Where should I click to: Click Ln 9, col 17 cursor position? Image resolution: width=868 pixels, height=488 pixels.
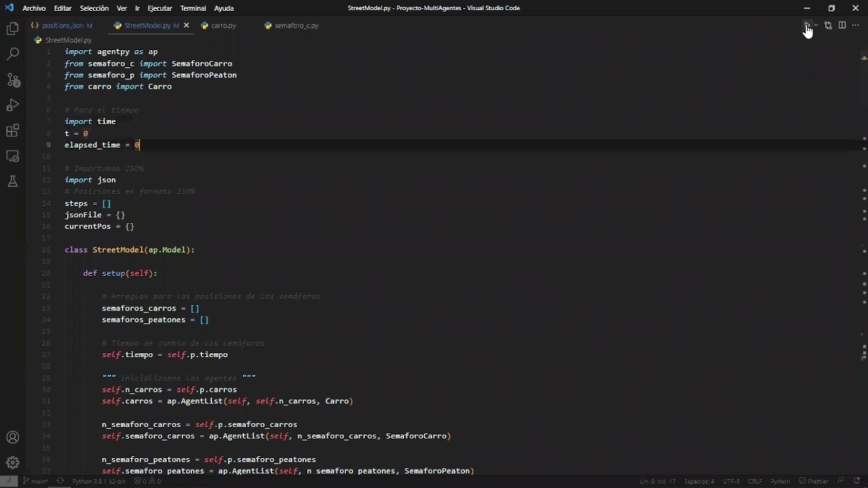(657, 481)
